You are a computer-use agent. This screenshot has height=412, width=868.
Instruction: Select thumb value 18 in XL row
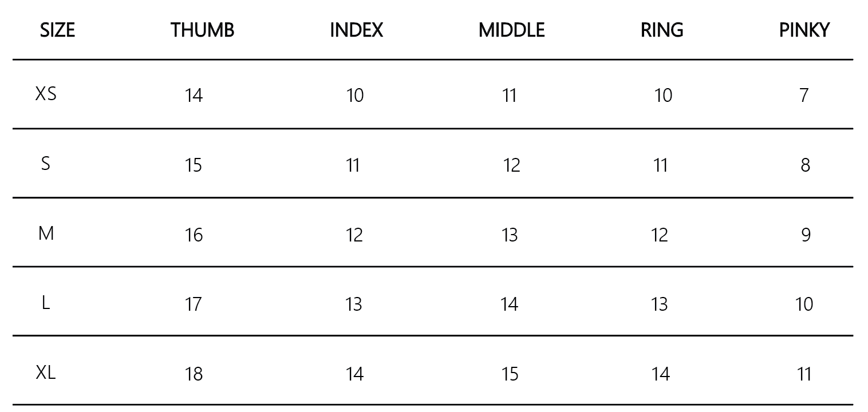(194, 374)
